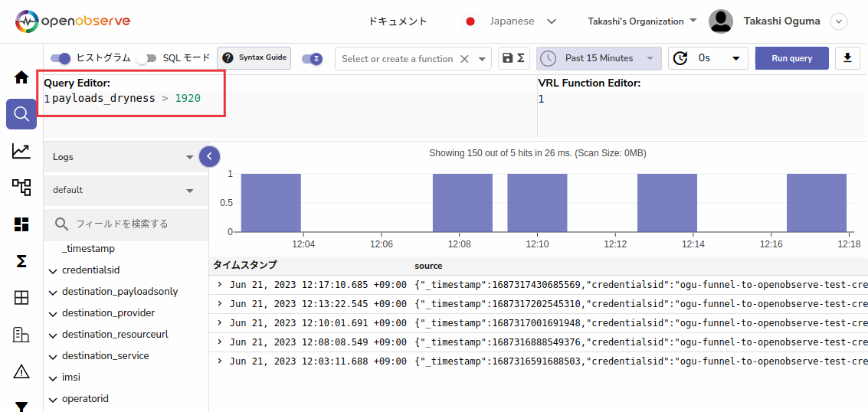Open the user profile chevron menu

point(839,21)
